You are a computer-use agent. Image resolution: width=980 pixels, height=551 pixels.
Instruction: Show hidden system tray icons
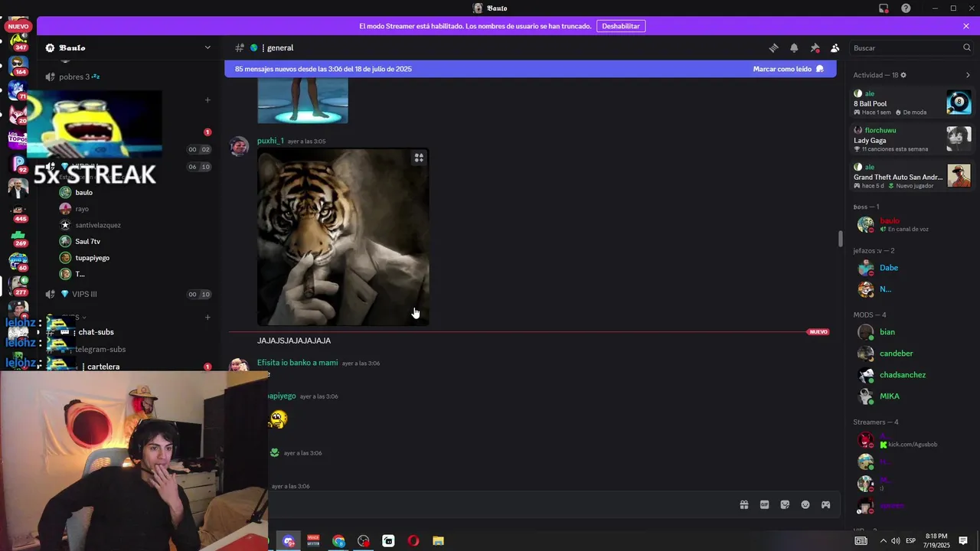pos(883,541)
